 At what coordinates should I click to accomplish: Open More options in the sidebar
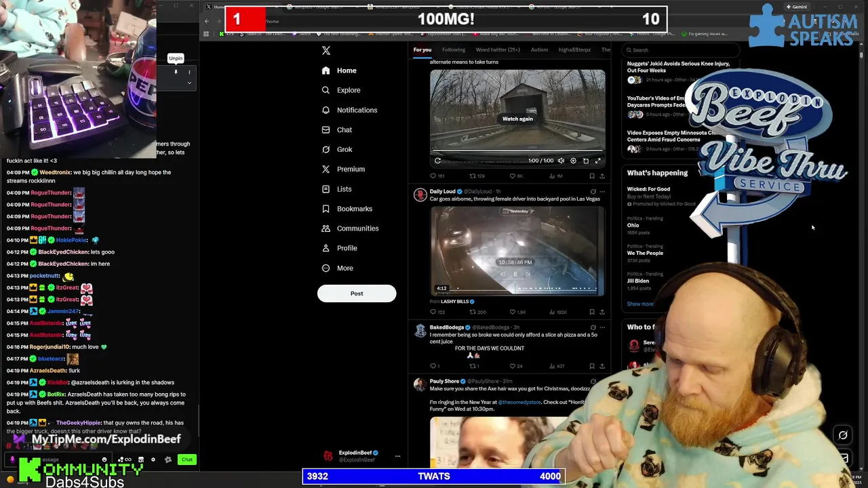coord(337,268)
